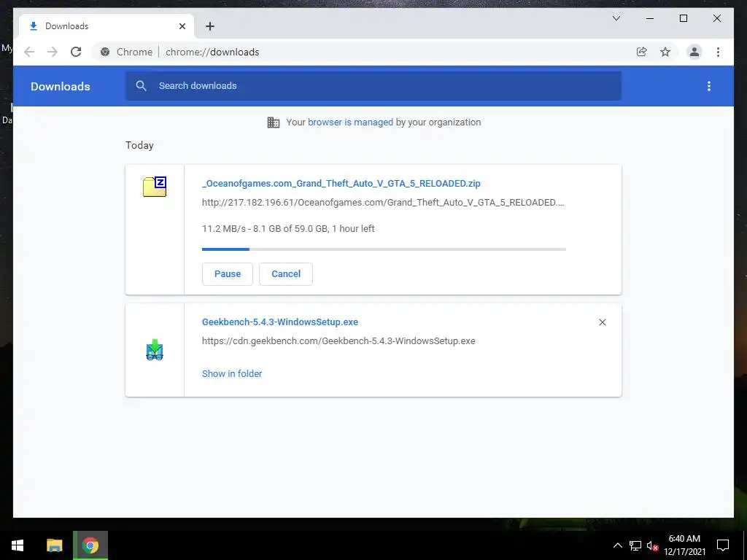Cancel the GTA 5 download
The height and width of the screenshot is (560, 747).
[286, 274]
